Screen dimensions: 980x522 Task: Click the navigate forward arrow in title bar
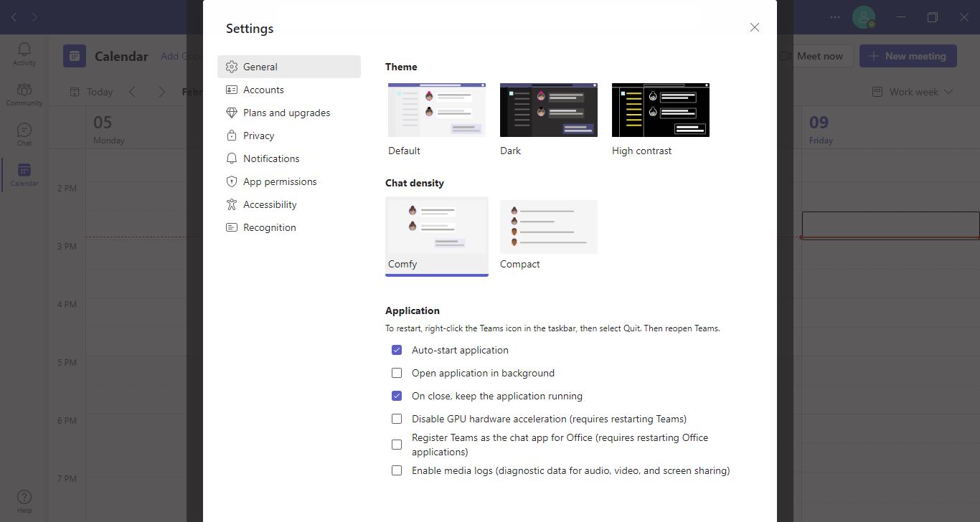34,17
